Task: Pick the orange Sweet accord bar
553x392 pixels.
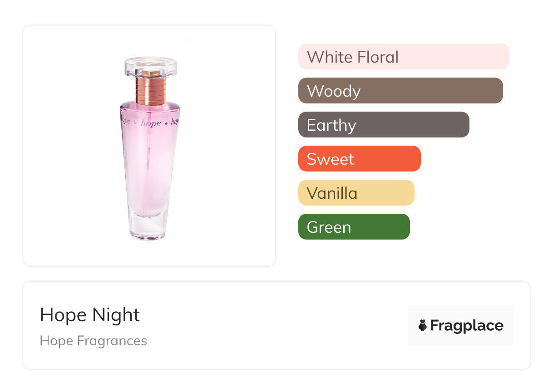Action: click(x=359, y=159)
